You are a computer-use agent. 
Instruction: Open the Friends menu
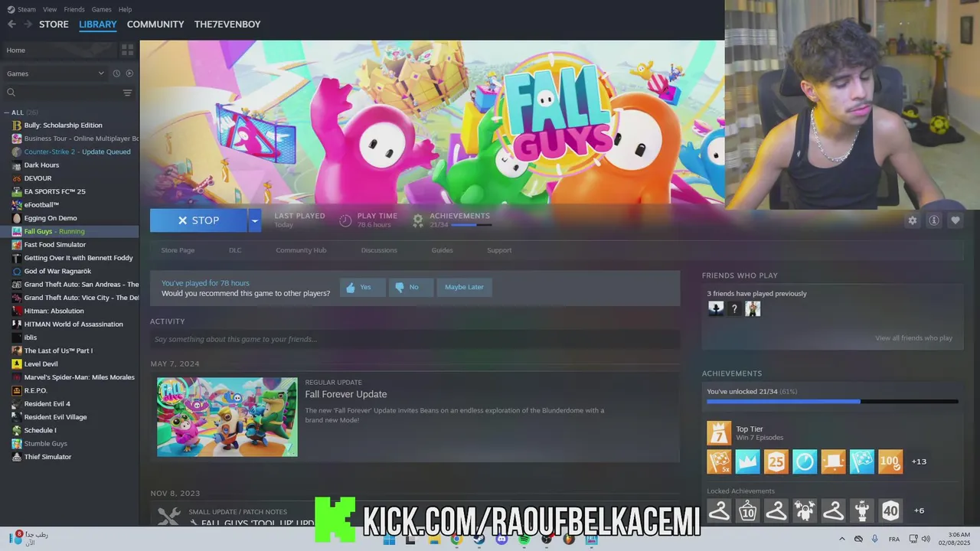point(74,9)
